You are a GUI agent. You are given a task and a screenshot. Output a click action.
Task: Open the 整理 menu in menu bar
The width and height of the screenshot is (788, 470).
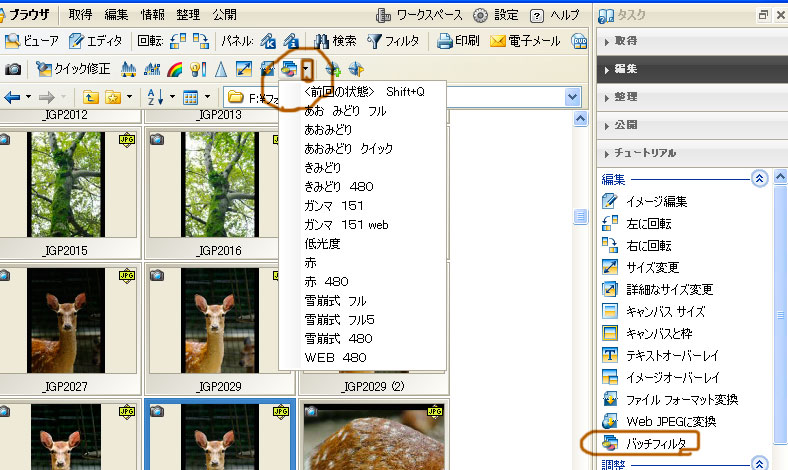[188, 15]
